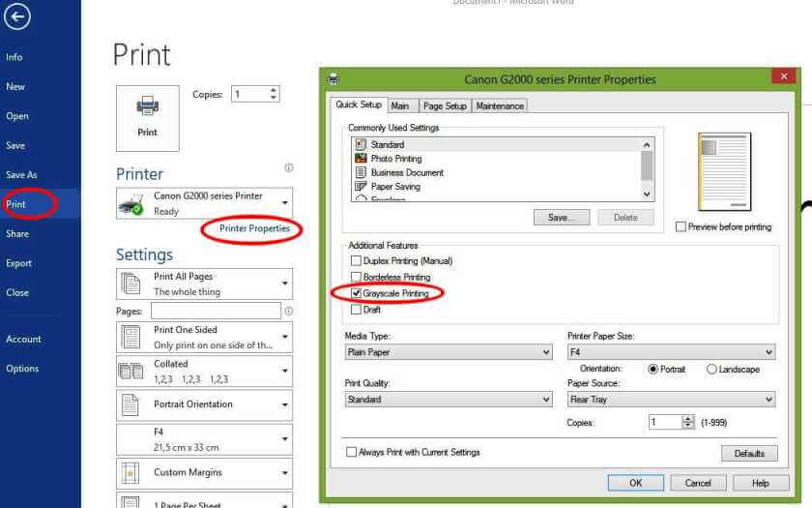This screenshot has width=812, height=508.
Task: Click the large Print button with printer icon
Action: pos(148,118)
